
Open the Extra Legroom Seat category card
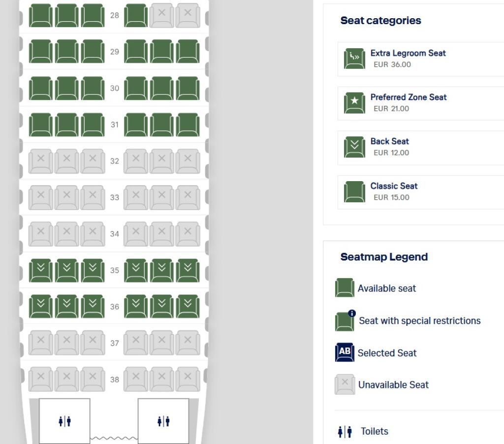[420, 59]
